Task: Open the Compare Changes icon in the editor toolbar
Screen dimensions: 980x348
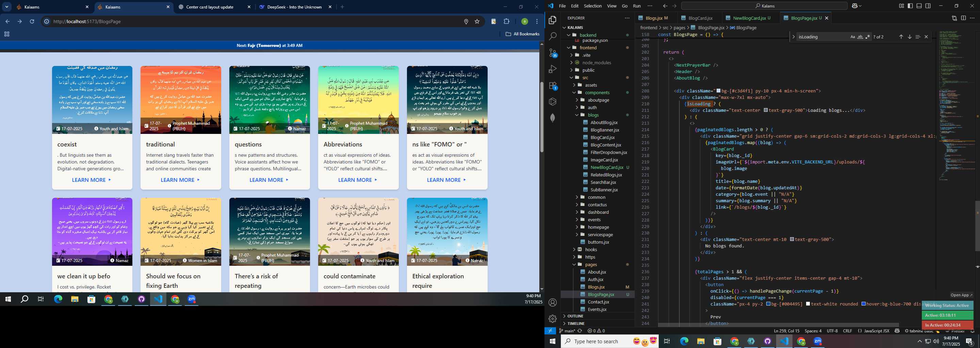Action: (x=954, y=18)
